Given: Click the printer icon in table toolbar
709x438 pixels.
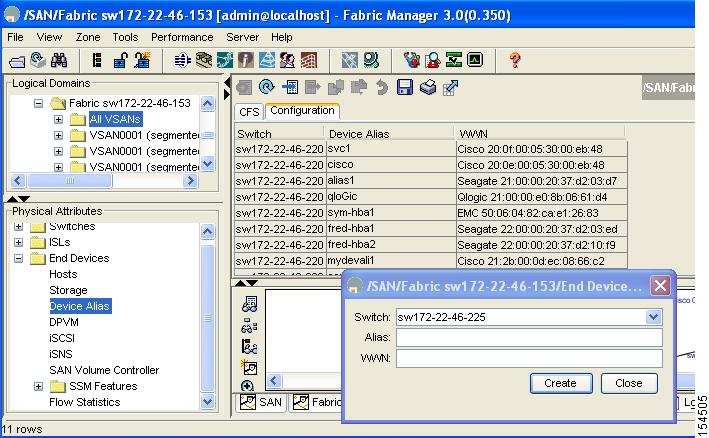Looking at the screenshot, I should (428, 87).
